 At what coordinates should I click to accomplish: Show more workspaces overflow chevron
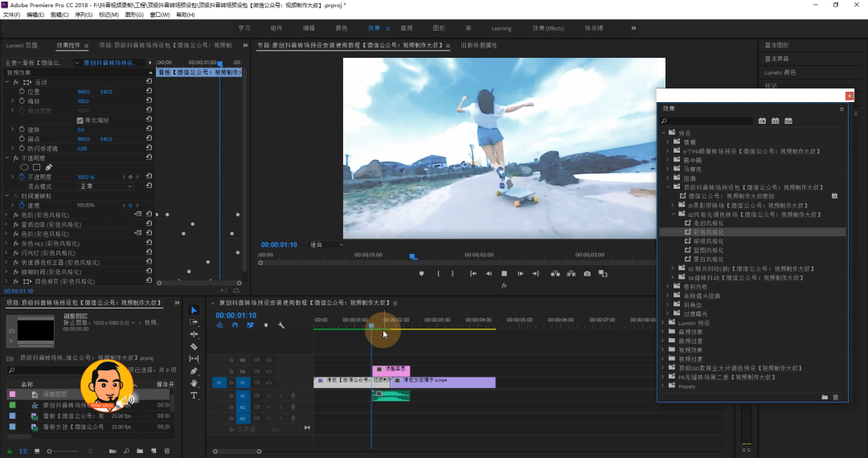(x=634, y=28)
